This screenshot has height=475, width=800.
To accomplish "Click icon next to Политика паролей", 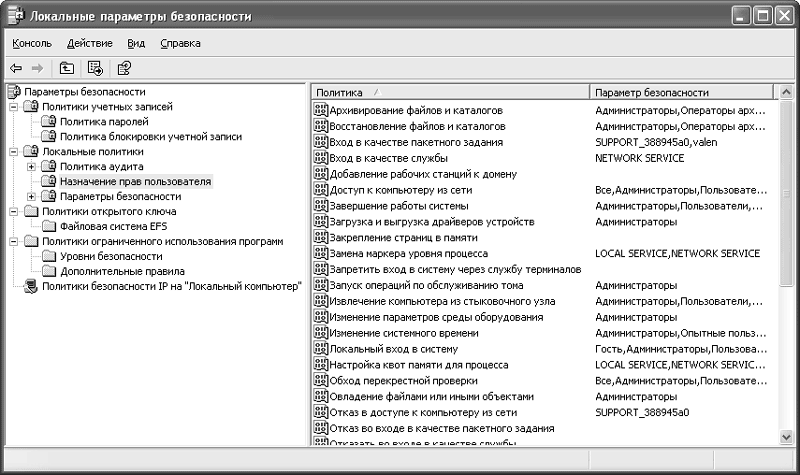I will click(48, 121).
